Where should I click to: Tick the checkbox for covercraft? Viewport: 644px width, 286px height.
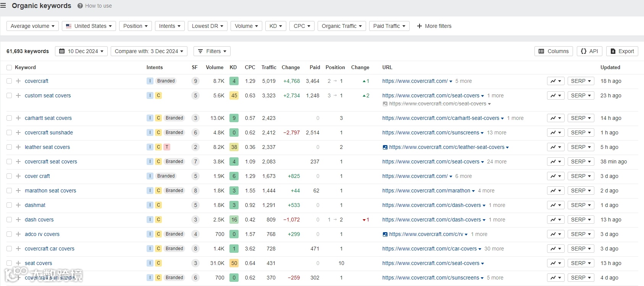9,81
